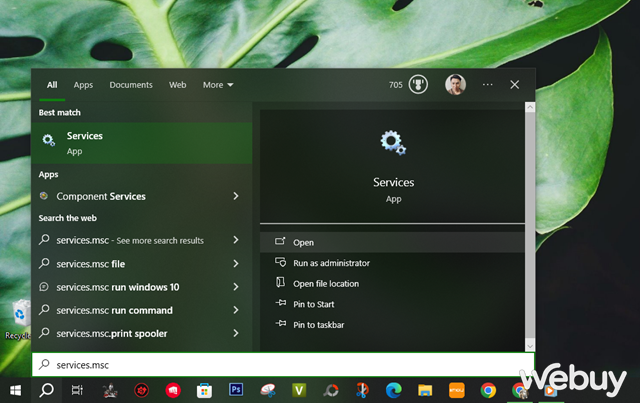The height and width of the screenshot is (403, 640).
Task: Choose Pin to taskbar
Action: click(x=392, y=325)
